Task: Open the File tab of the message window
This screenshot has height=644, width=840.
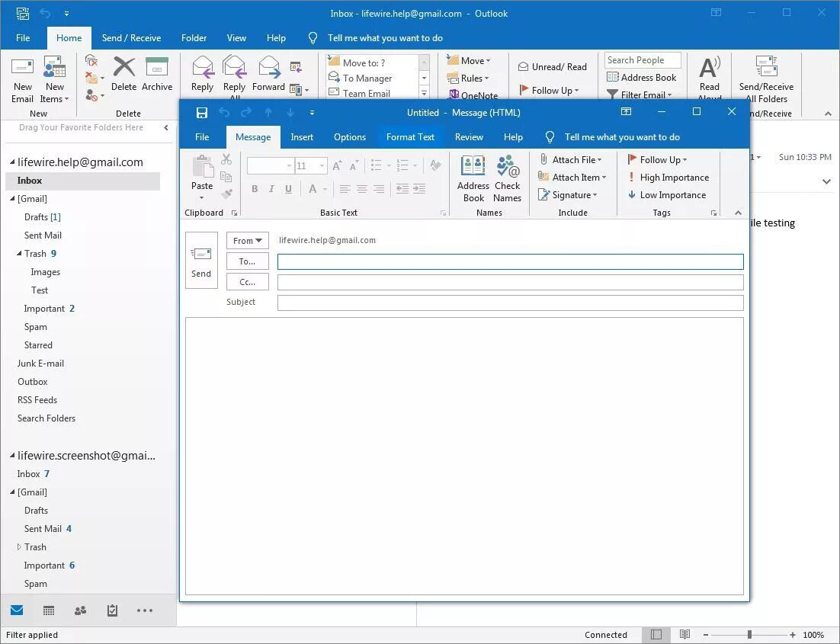Action: click(x=202, y=137)
